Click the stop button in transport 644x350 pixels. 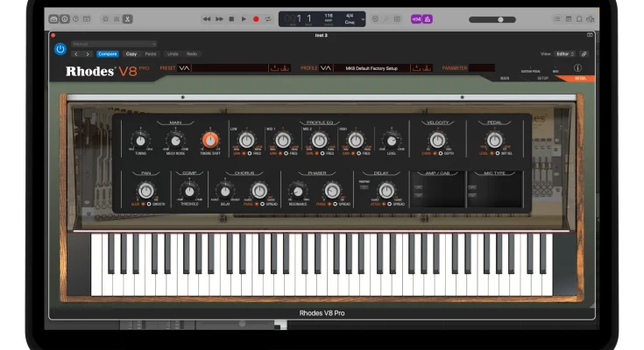231,18
